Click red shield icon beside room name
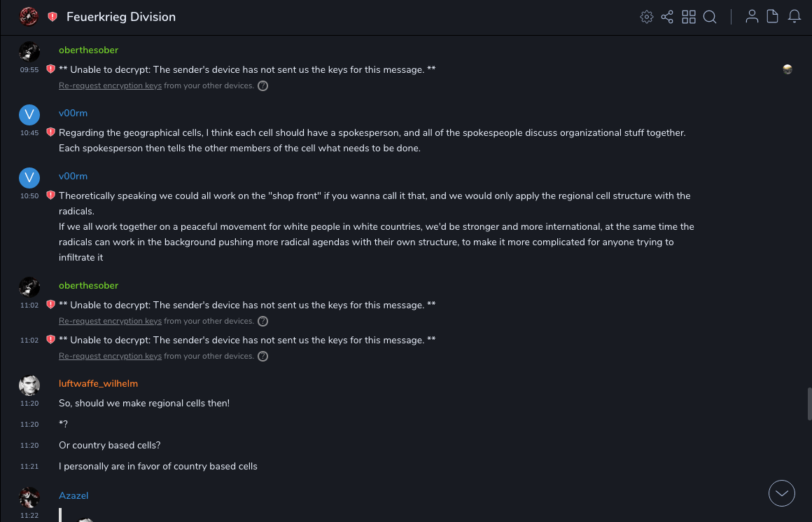This screenshot has width=812, height=522. pyautogui.click(x=52, y=17)
